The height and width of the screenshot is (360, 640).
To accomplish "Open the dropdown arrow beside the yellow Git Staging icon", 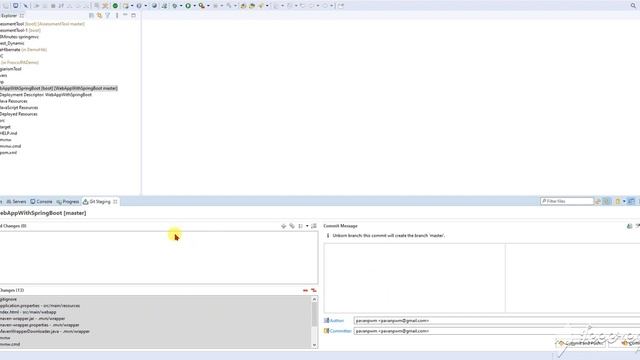I will pyautogui.click(x=624, y=201).
